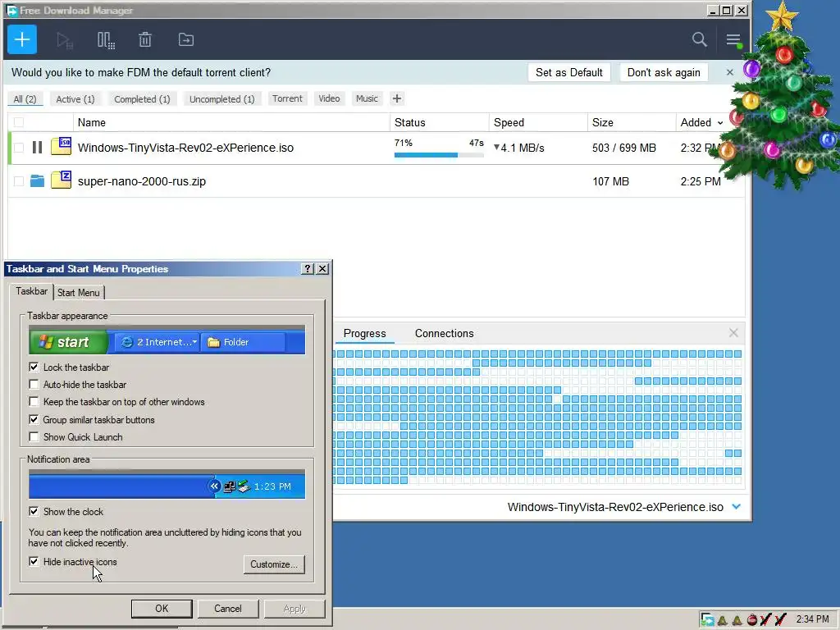Select the Video filter tag
The height and width of the screenshot is (630, 840).
pyautogui.click(x=329, y=98)
